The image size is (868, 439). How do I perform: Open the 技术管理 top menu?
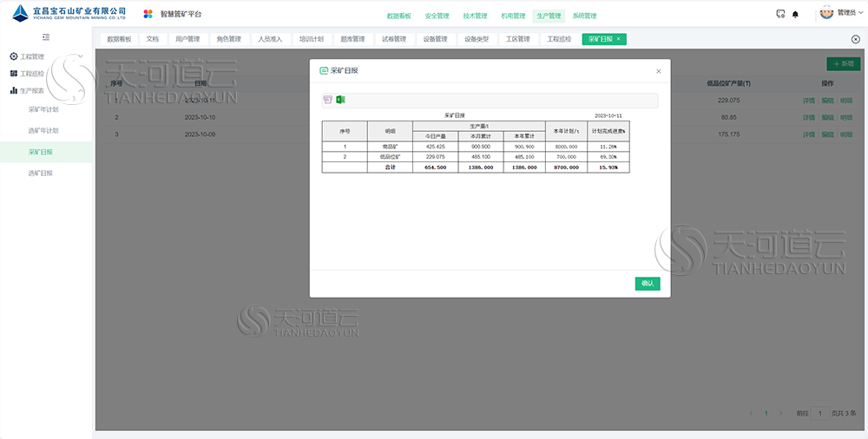(475, 16)
